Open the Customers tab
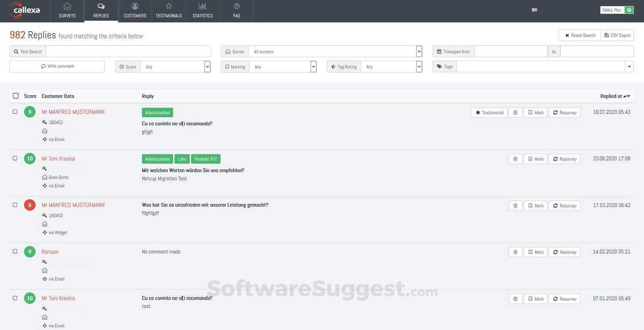 pyautogui.click(x=135, y=11)
